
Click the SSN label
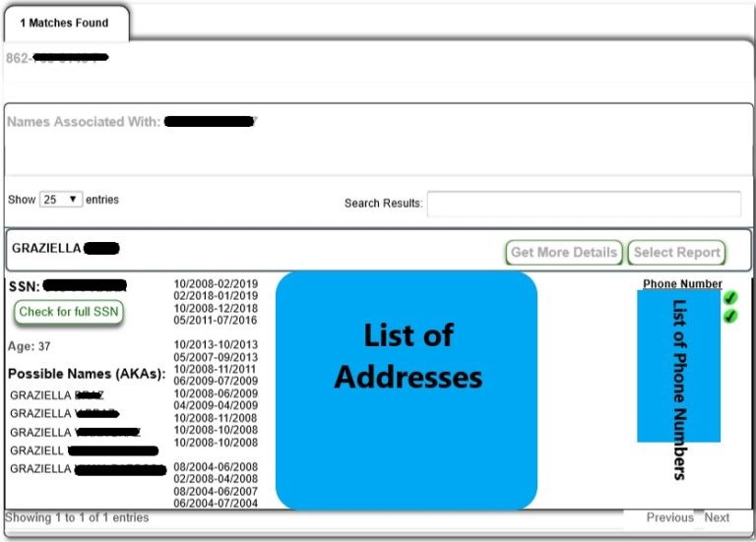coord(24,286)
